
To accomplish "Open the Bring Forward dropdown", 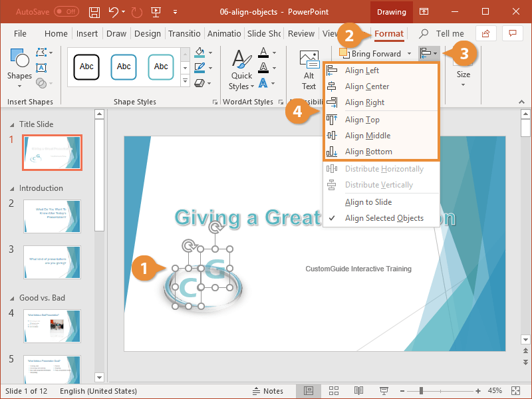I will pos(409,53).
